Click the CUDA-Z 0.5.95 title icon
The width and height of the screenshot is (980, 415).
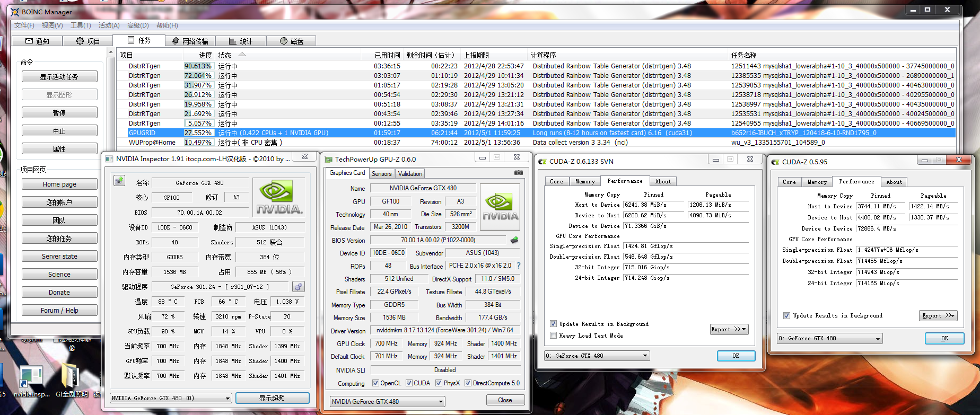pyautogui.click(x=775, y=162)
